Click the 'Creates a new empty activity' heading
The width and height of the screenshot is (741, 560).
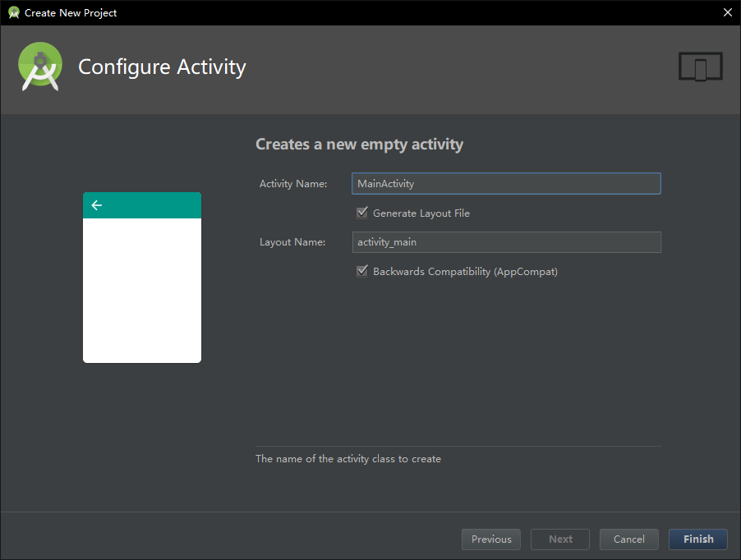point(359,145)
